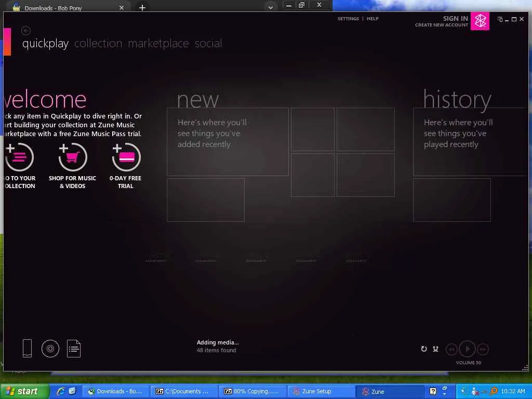Toggle repeat playback
The width and height of the screenshot is (532, 399).
424,349
